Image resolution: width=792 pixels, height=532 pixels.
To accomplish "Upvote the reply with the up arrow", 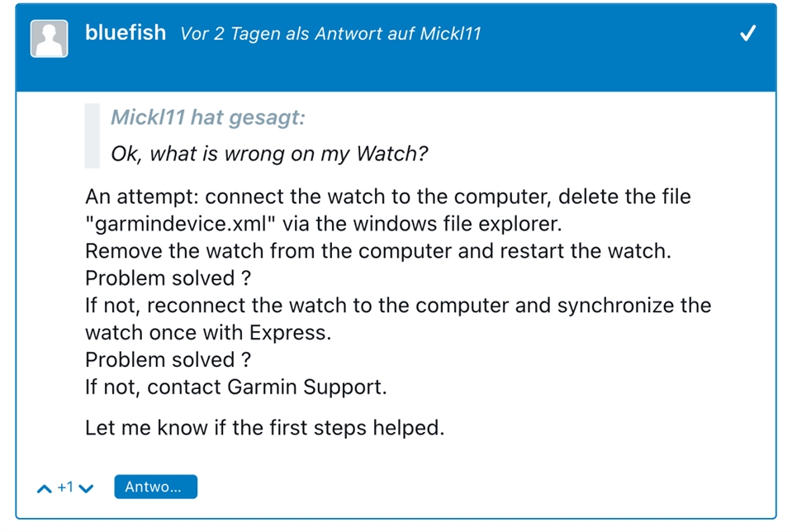I will point(45,488).
